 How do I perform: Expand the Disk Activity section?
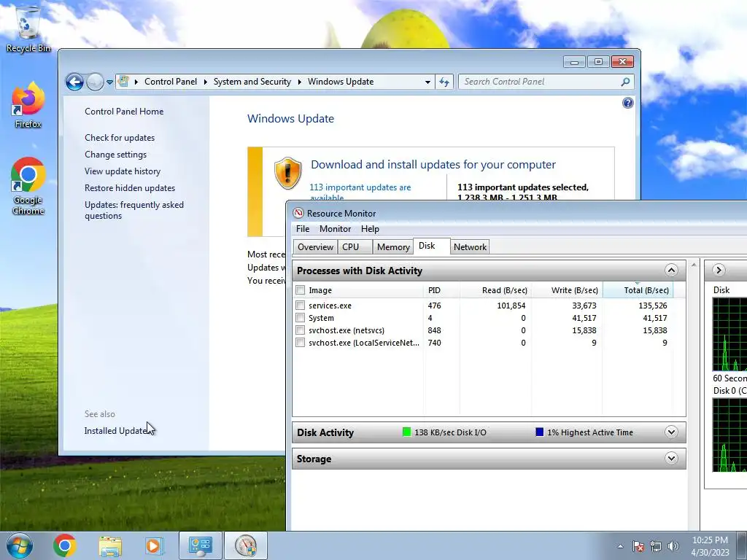671,432
